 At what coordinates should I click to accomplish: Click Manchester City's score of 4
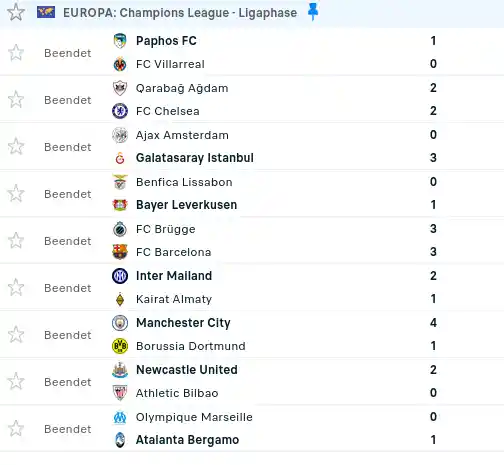pyautogui.click(x=433, y=323)
